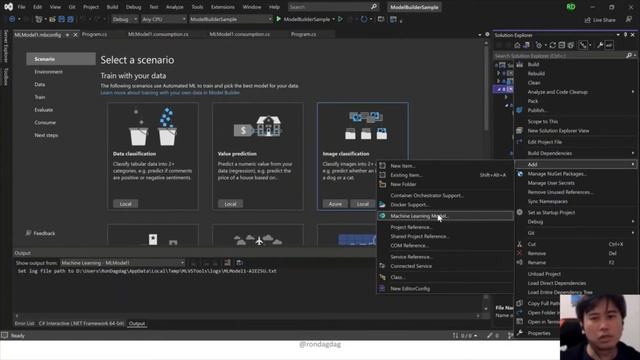This screenshot has width=640, height=360.
Task: Click the Feedback icon in Model Builder sidebar
Action: point(28,233)
